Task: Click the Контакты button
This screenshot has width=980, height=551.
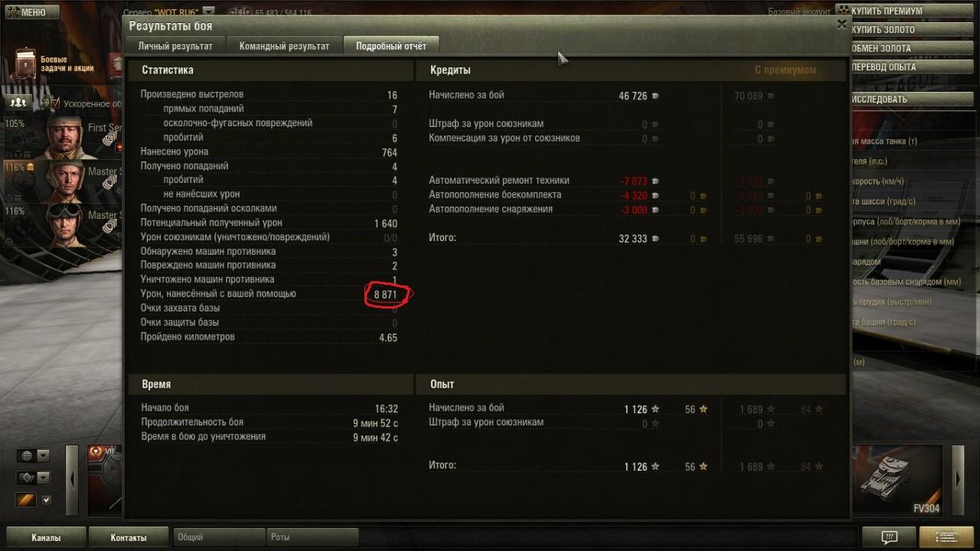Action: click(x=129, y=537)
